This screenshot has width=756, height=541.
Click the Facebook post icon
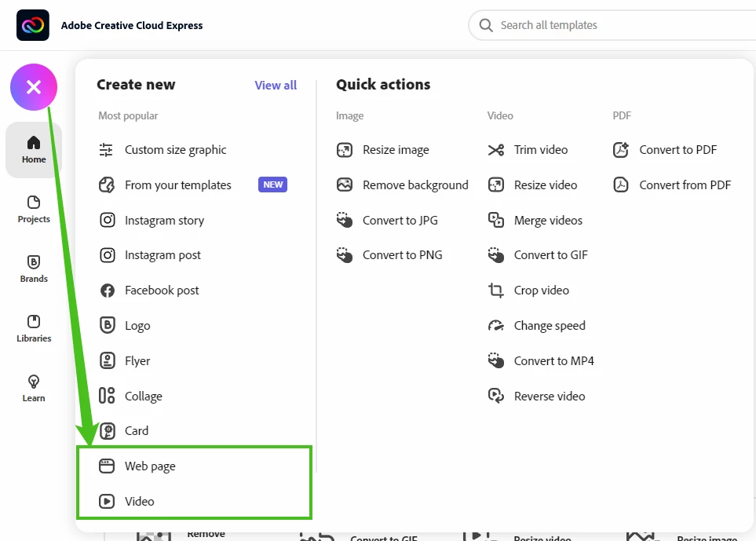point(107,291)
